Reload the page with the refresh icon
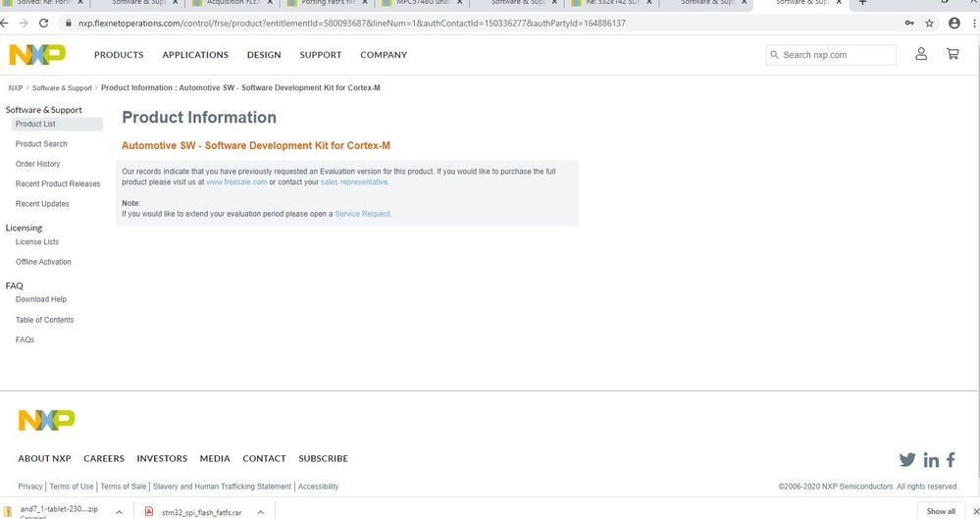Image resolution: width=980 pixels, height=519 pixels. coord(43,24)
